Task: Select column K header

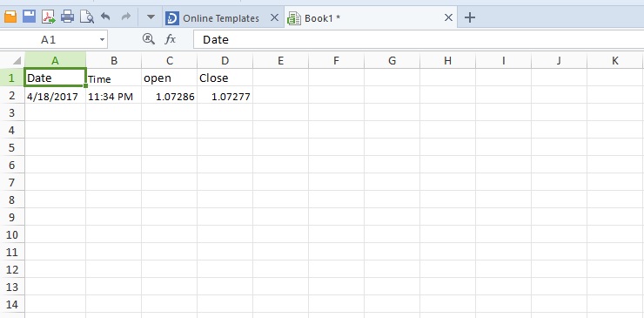Action: click(614, 60)
